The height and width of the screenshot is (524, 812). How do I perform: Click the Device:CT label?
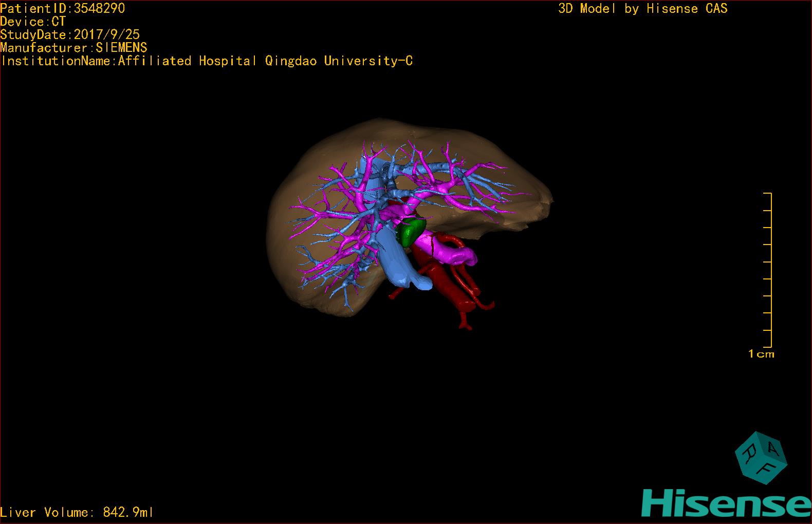tap(33, 22)
